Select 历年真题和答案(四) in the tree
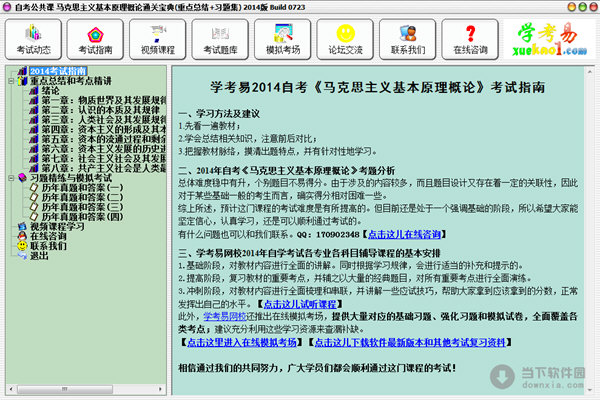The width and height of the screenshot is (600, 400). tap(82, 217)
